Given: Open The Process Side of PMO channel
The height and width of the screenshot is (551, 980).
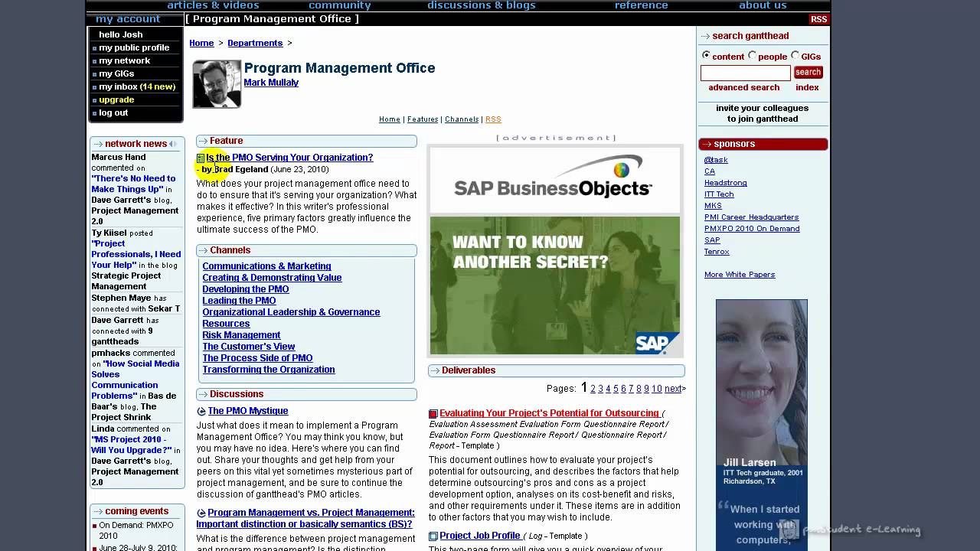Looking at the screenshot, I should tap(257, 358).
